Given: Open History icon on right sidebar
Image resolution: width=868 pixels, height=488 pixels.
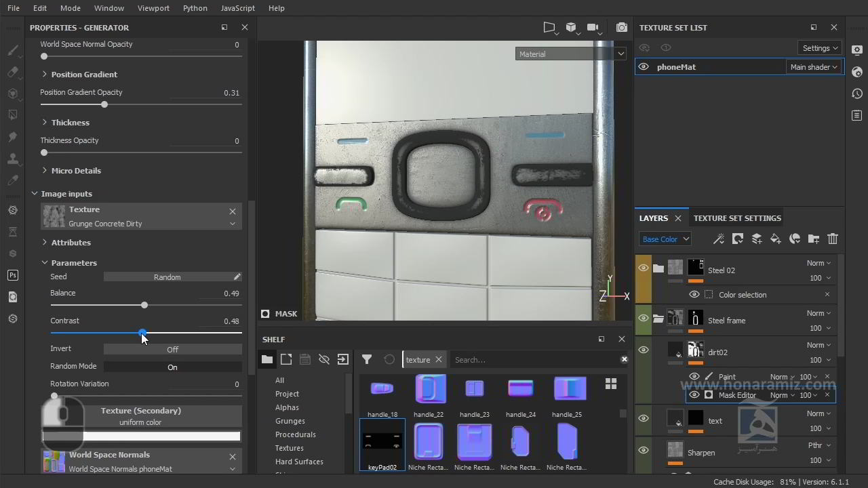Looking at the screenshot, I should coord(857,94).
